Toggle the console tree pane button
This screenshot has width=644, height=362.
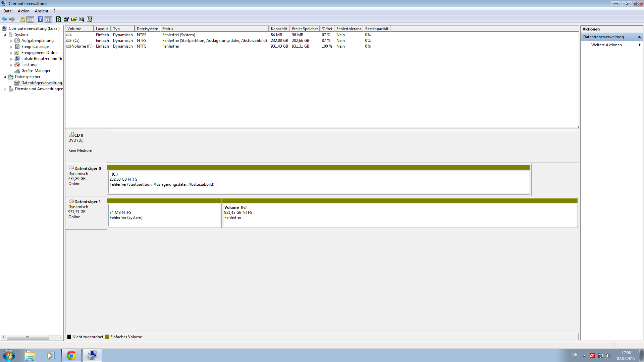pyautogui.click(x=31, y=19)
